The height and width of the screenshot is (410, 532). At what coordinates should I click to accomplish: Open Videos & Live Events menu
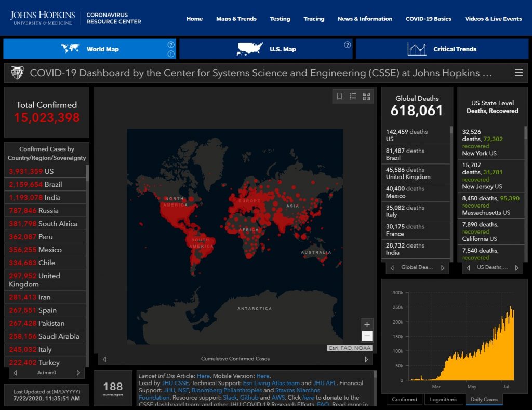pyautogui.click(x=494, y=19)
